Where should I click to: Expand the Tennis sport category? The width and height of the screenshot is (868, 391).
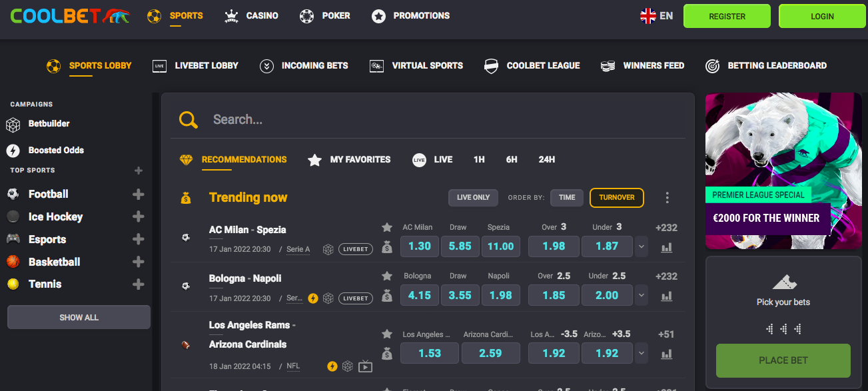pyautogui.click(x=139, y=284)
